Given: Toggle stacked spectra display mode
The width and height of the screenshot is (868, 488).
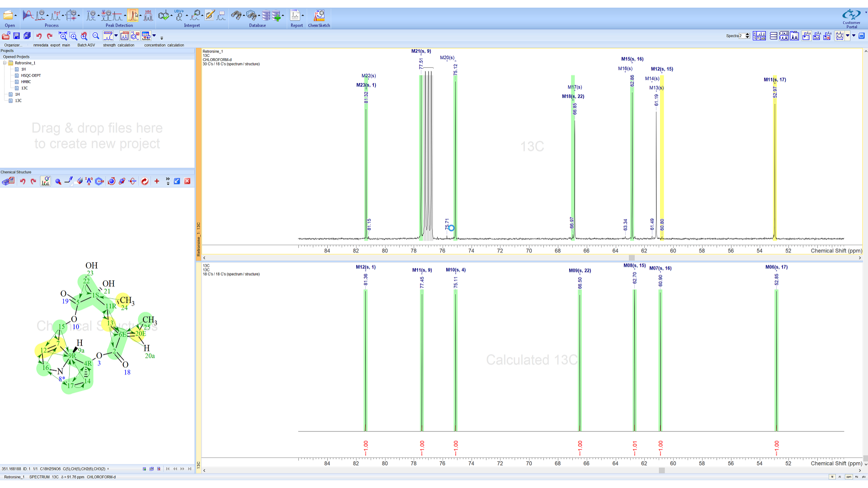Looking at the screenshot, I should (x=774, y=36).
